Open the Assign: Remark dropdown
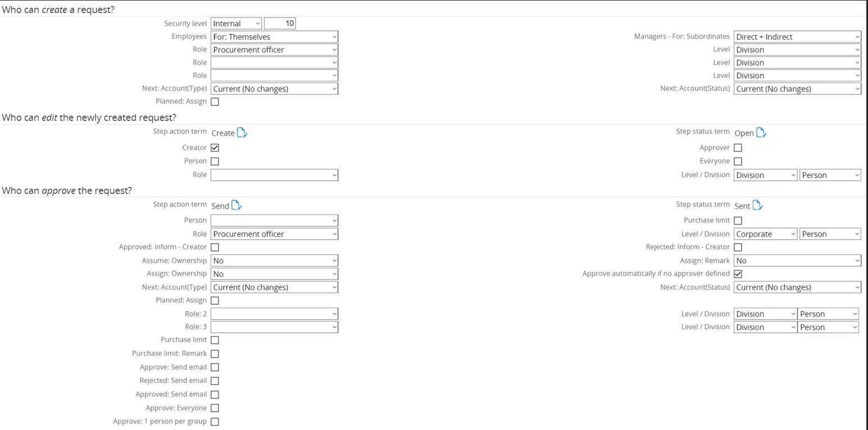The height and width of the screenshot is (430, 868). pyautogui.click(x=797, y=260)
